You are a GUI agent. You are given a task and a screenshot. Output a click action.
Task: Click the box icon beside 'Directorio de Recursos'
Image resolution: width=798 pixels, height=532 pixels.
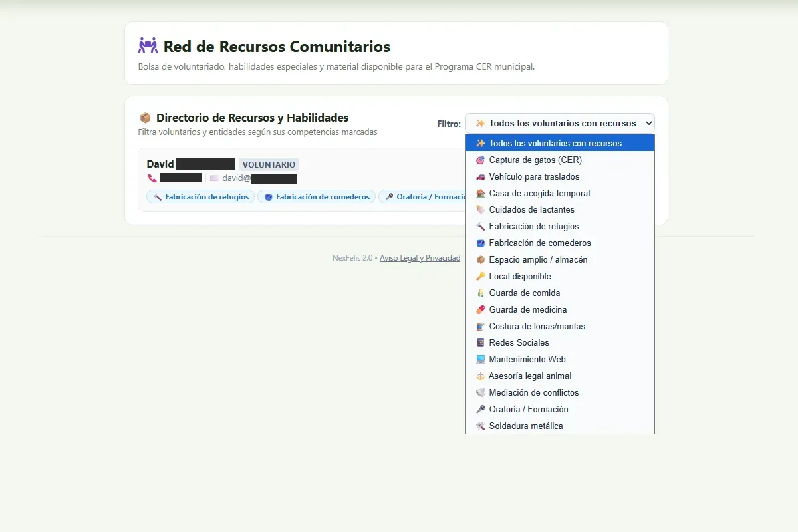[x=145, y=118]
